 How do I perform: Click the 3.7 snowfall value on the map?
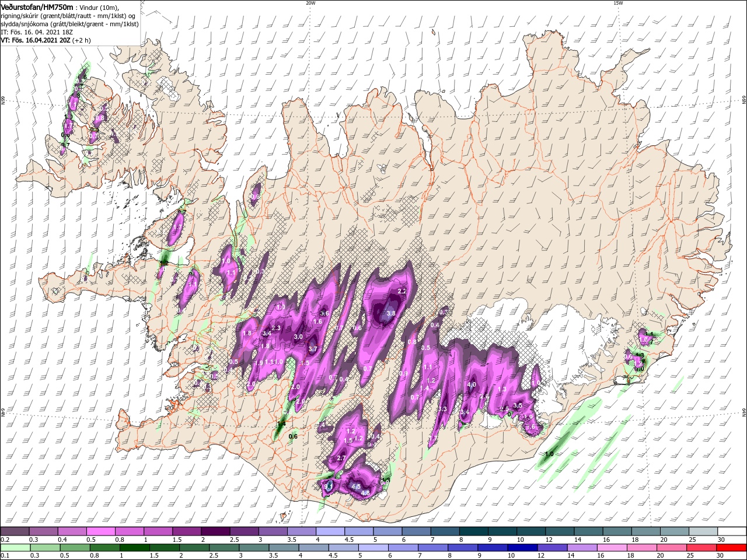(x=312, y=349)
